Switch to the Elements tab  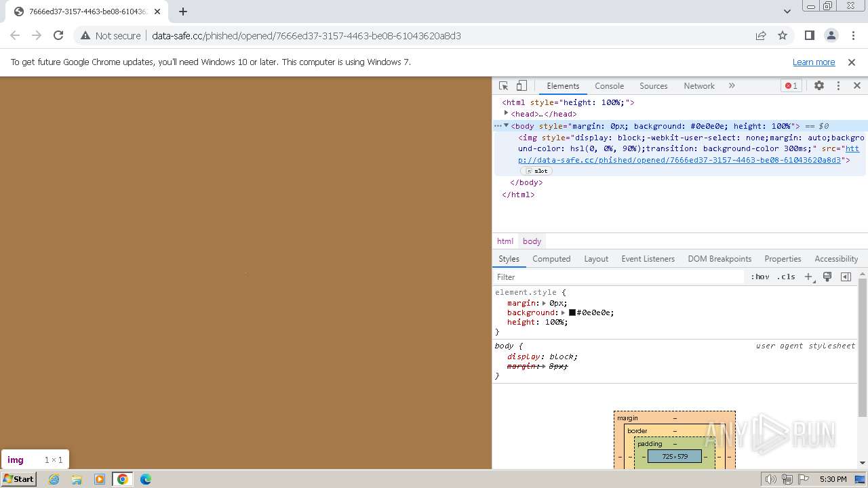(563, 86)
